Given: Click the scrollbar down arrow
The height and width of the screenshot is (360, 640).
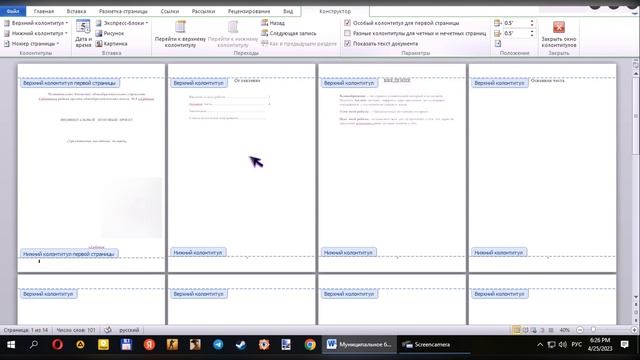Looking at the screenshot, I should click(636, 297).
